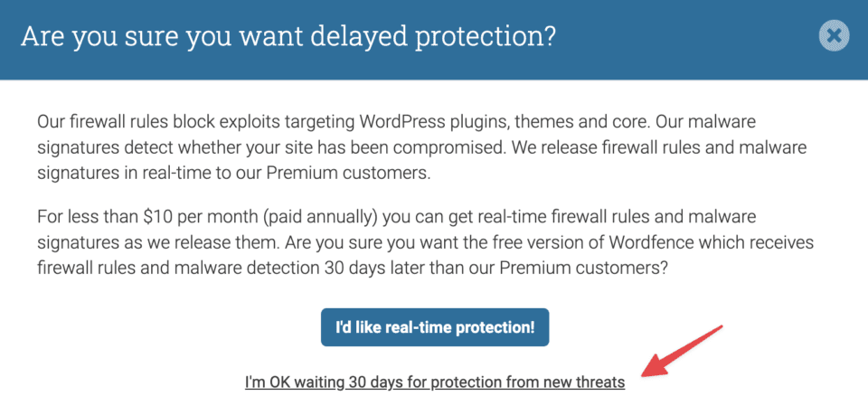Close the delayed protection dialog
Screen dimensions: 868x415
(x=834, y=36)
